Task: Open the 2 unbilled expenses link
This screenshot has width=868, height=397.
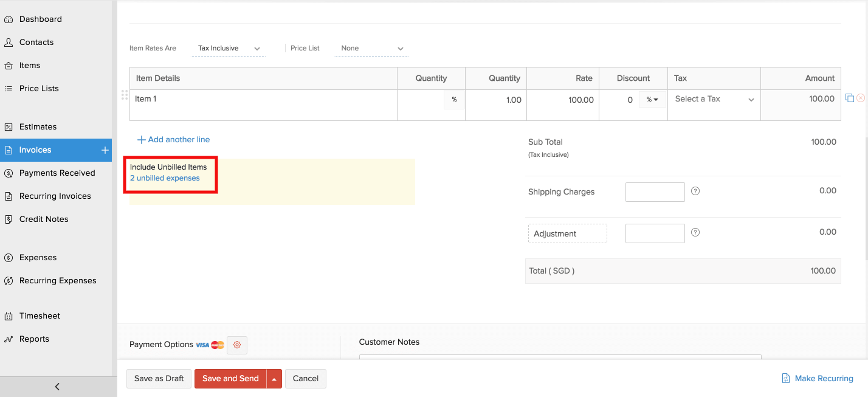Action: pyautogui.click(x=165, y=178)
